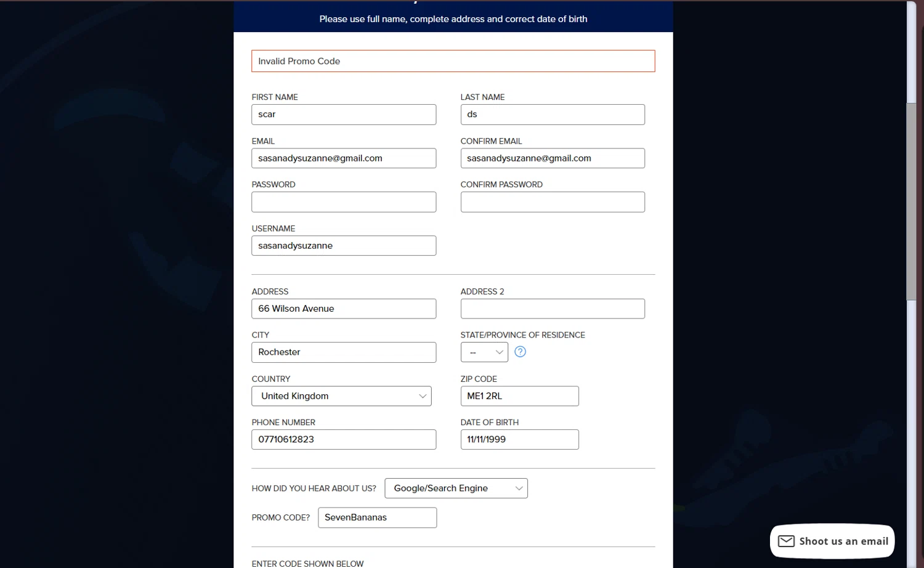Select the Email input field
The width and height of the screenshot is (924, 568).
point(344,158)
